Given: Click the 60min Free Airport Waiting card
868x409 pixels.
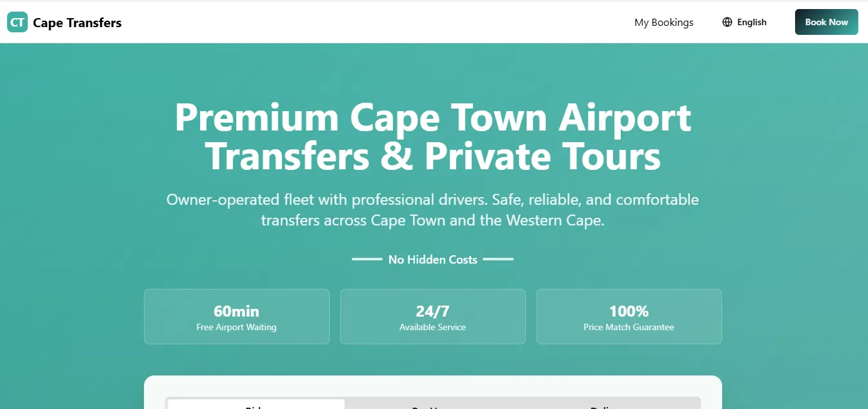Looking at the screenshot, I should point(236,316).
